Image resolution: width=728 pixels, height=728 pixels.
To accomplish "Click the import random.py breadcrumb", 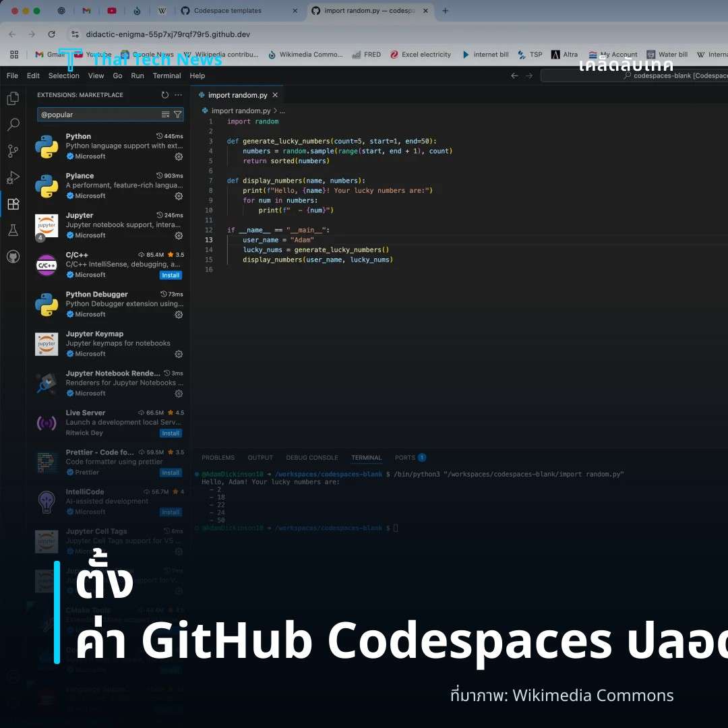I will pos(241,111).
